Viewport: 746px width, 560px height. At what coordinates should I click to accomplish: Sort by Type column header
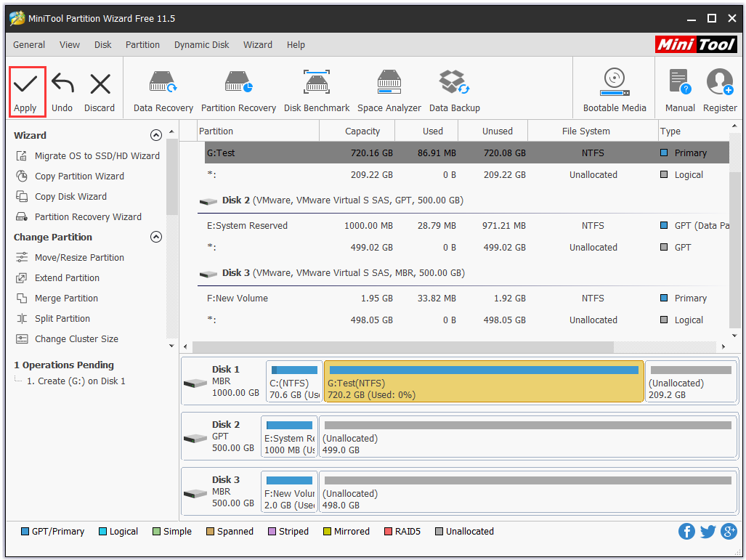(x=694, y=131)
